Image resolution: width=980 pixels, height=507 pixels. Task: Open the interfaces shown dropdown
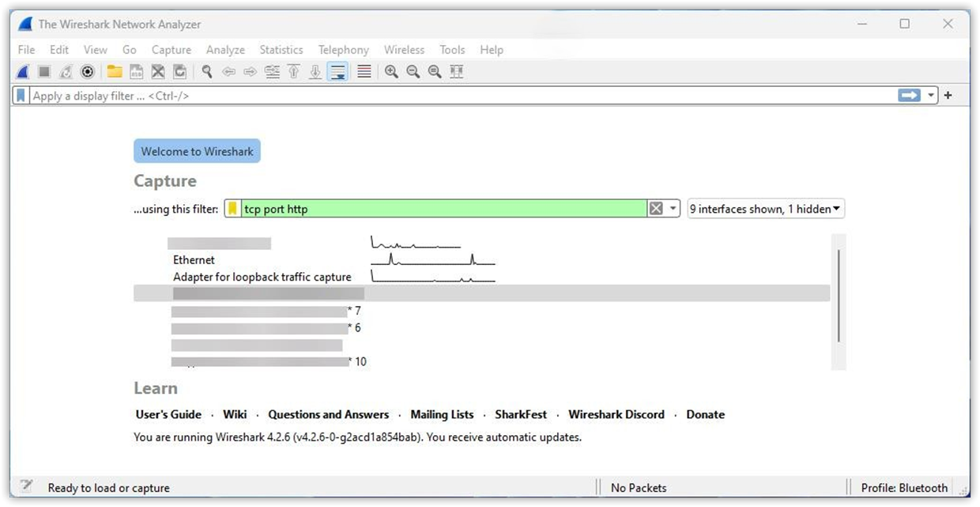pyautogui.click(x=767, y=209)
